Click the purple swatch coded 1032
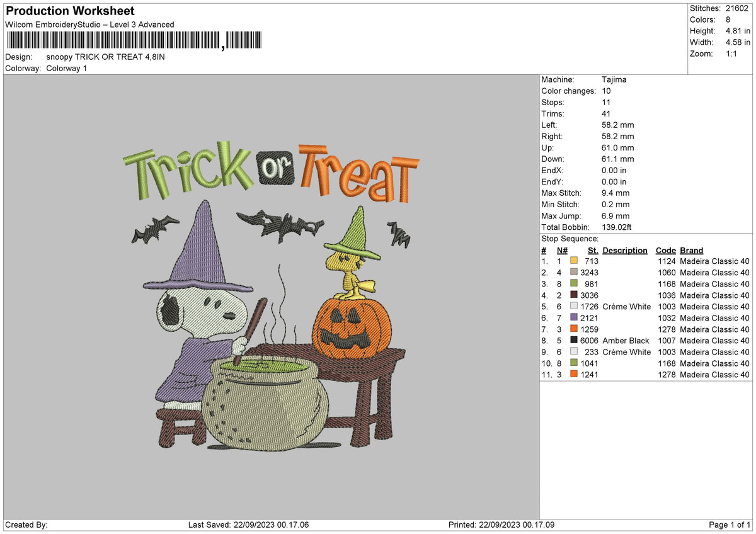 click(x=574, y=318)
